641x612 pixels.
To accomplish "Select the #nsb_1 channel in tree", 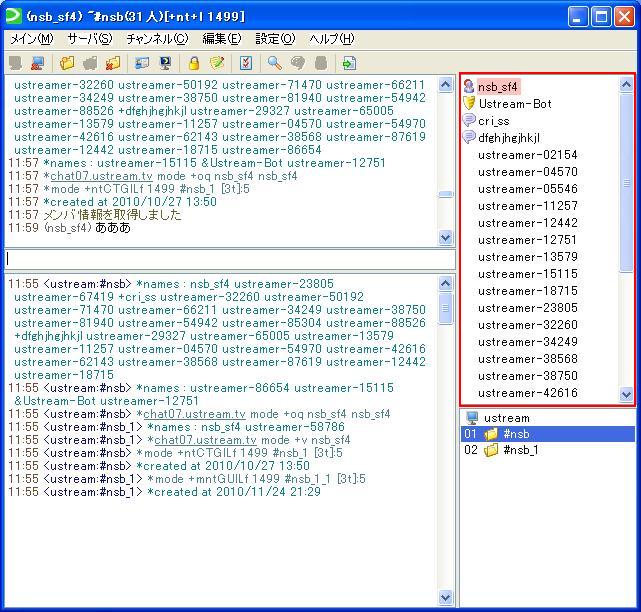I will click(520, 451).
